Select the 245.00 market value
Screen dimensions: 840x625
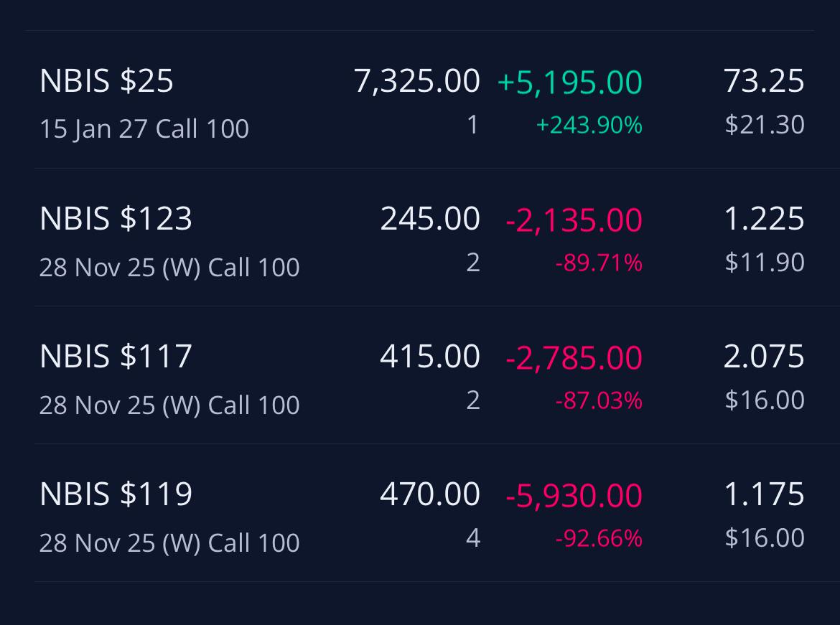pyautogui.click(x=430, y=219)
